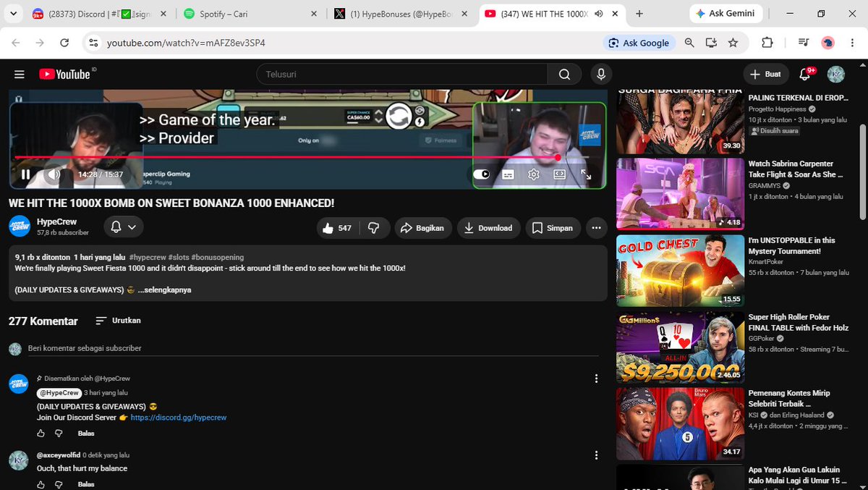The width and height of the screenshot is (868, 490).
Task: Expand description with ...selengkapnya
Action: 164,290
